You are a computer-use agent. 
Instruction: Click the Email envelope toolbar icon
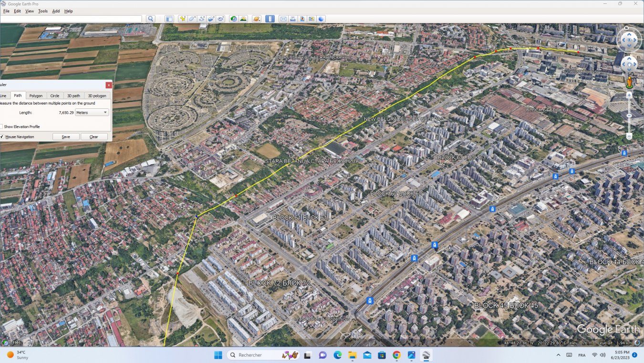(x=283, y=19)
